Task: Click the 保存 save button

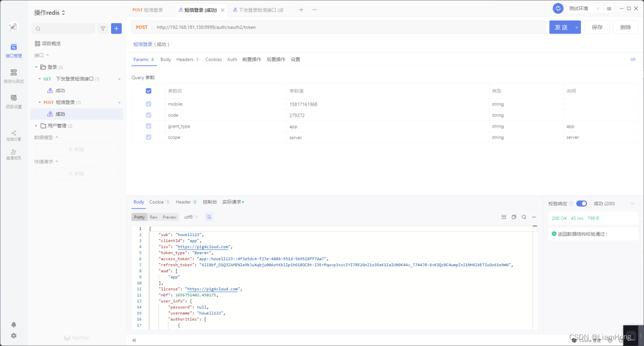Action: pyautogui.click(x=597, y=27)
